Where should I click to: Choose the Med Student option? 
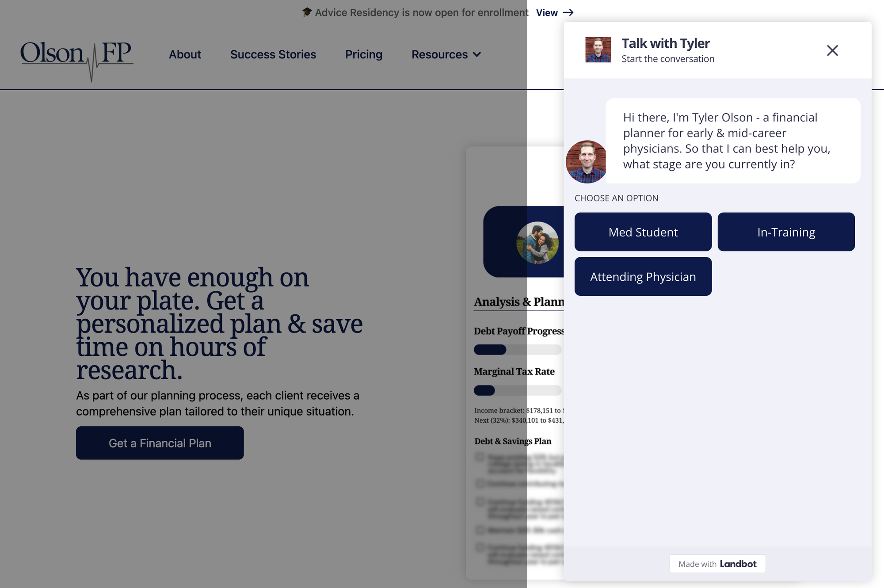point(643,232)
